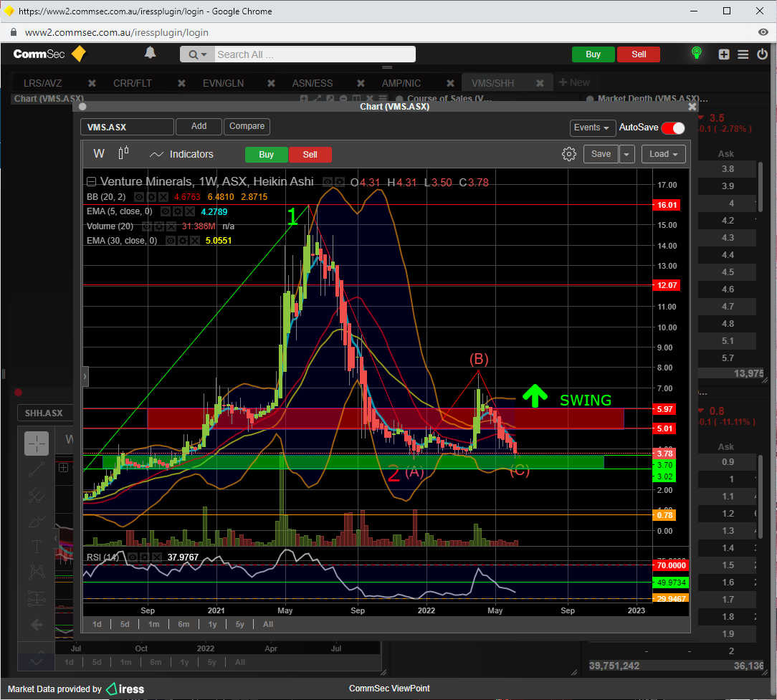Image resolution: width=777 pixels, height=700 pixels.
Task: Remove the EMA (30, close, 0) indicator
Action: pos(195,241)
